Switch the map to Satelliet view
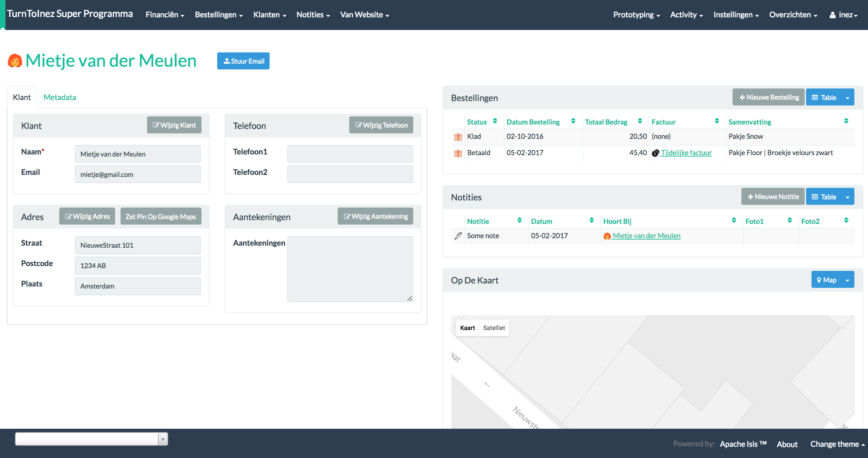 [x=494, y=328]
